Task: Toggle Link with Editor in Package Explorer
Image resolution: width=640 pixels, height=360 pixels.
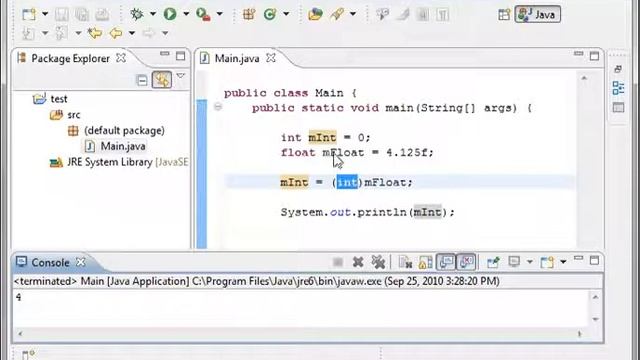Action: coord(162,80)
